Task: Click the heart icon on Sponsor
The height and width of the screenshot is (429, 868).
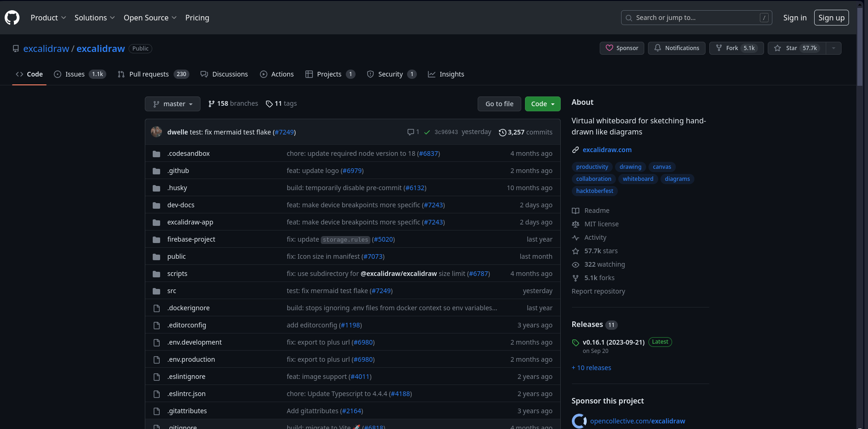Action: 609,48
